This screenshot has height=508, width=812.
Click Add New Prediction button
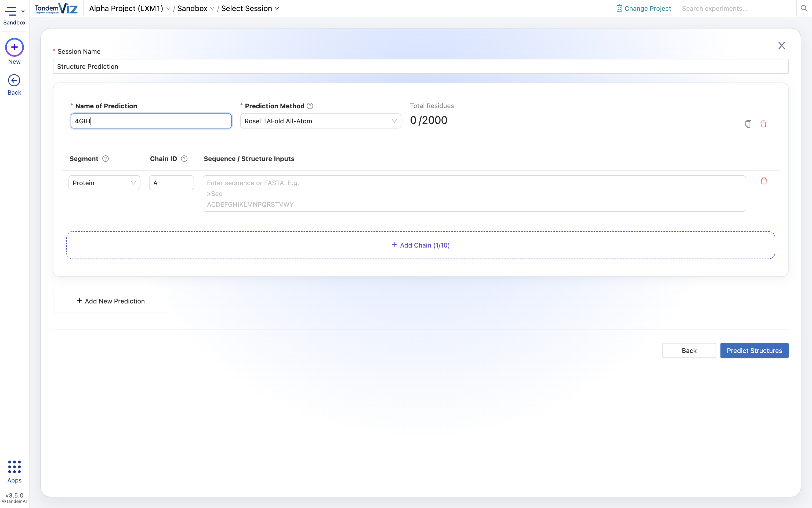[110, 301]
